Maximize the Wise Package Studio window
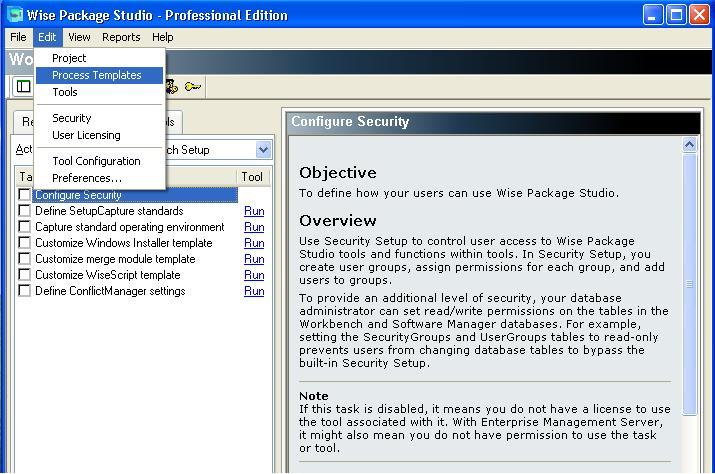Screen dimensions: 715x474 676,15
